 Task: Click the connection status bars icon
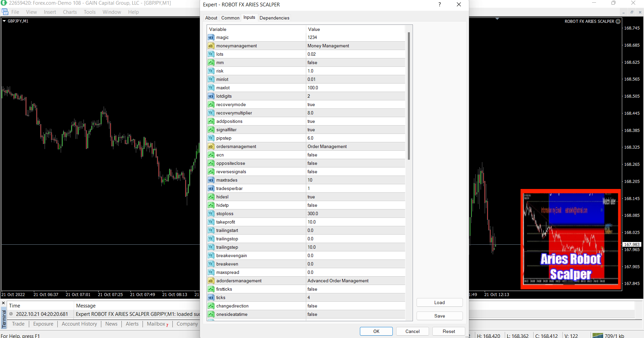point(597,335)
